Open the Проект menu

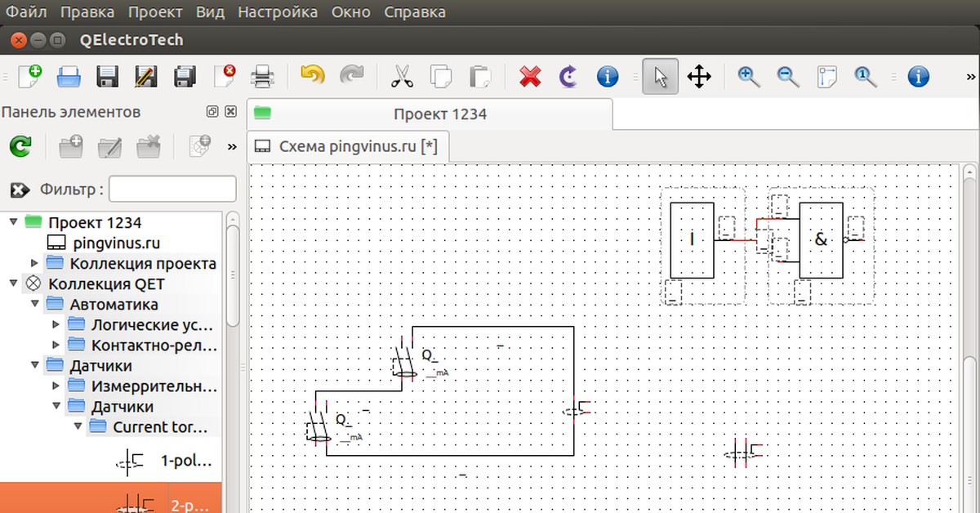155,12
